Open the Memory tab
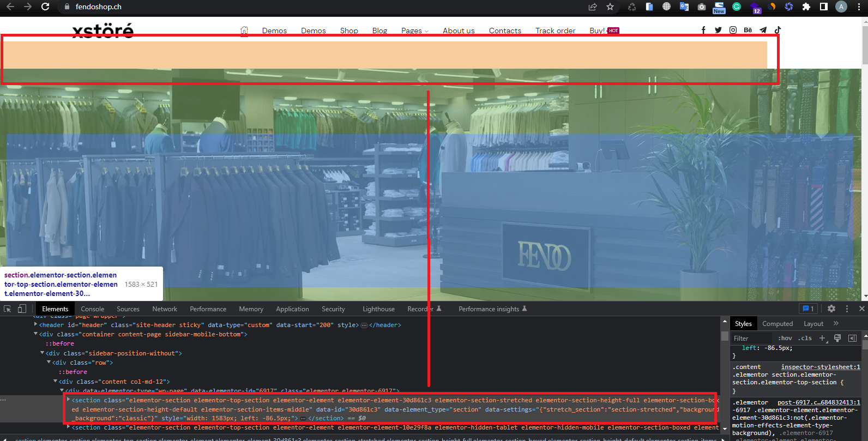 251,309
